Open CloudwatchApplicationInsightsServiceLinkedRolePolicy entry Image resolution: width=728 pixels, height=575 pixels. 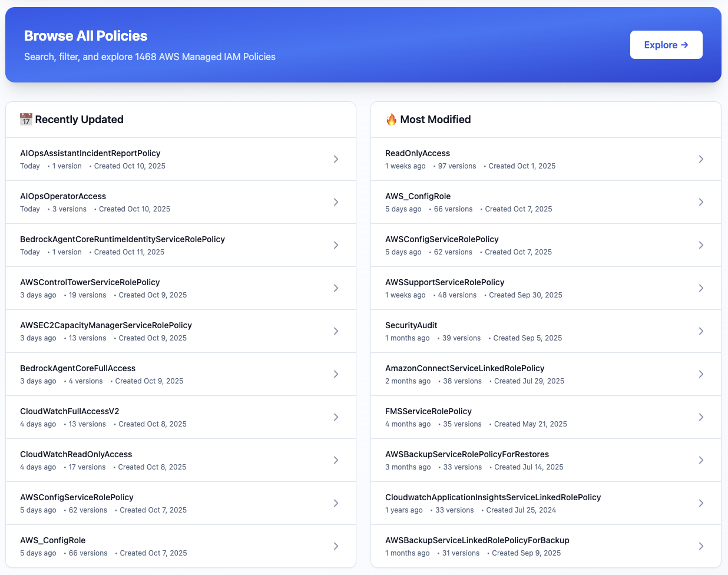pyautogui.click(x=493, y=497)
